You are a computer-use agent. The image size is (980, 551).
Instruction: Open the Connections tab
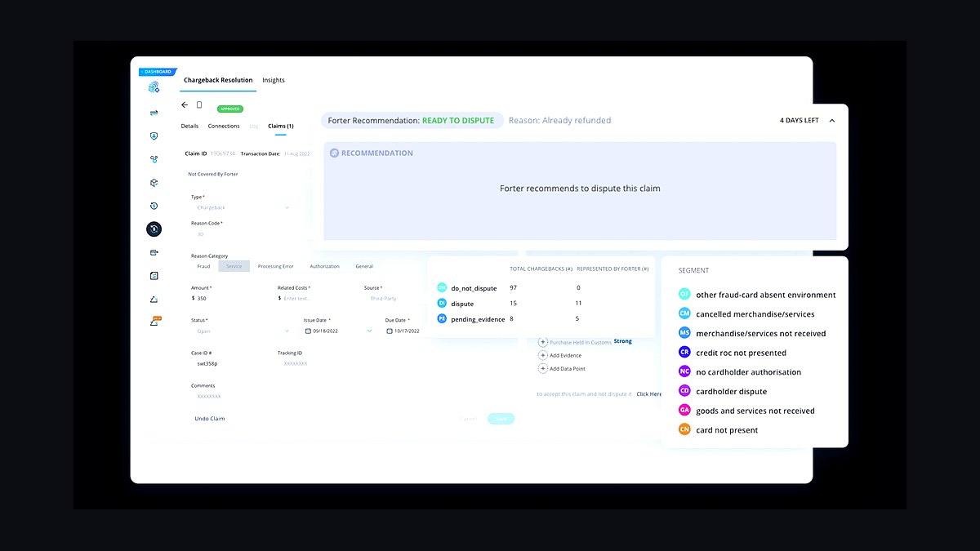tap(224, 126)
